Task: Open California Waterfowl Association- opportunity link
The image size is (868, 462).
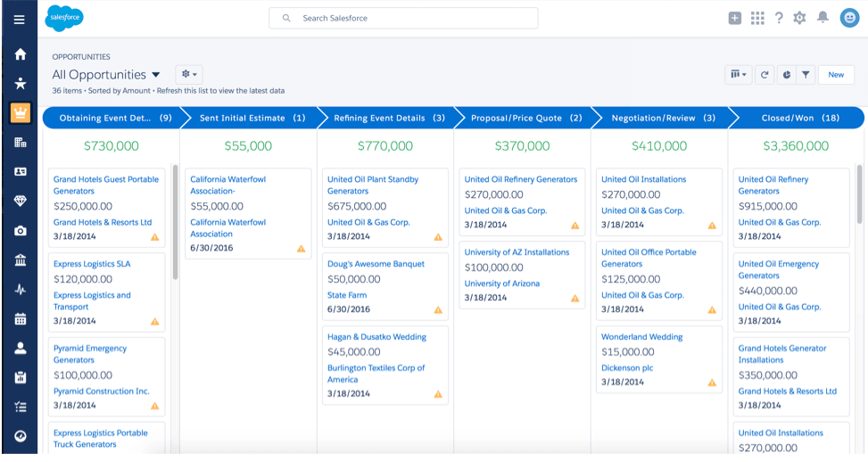Action: point(228,186)
